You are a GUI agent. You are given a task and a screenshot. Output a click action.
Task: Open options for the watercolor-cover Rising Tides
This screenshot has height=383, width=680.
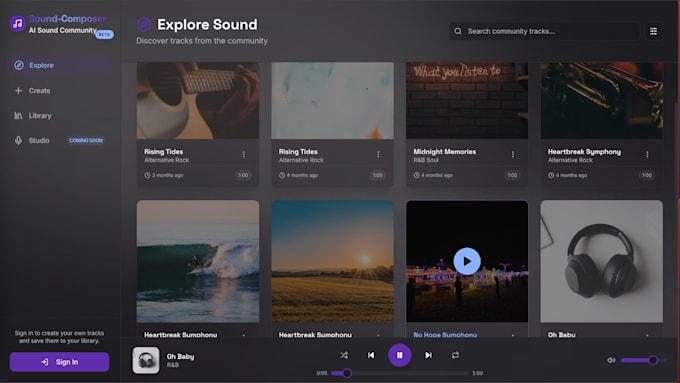pyautogui.click(x=378, y=154)
